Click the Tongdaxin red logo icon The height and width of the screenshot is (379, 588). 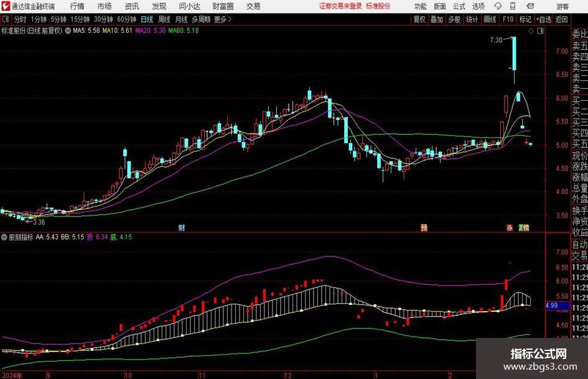(x=6, y=6)
